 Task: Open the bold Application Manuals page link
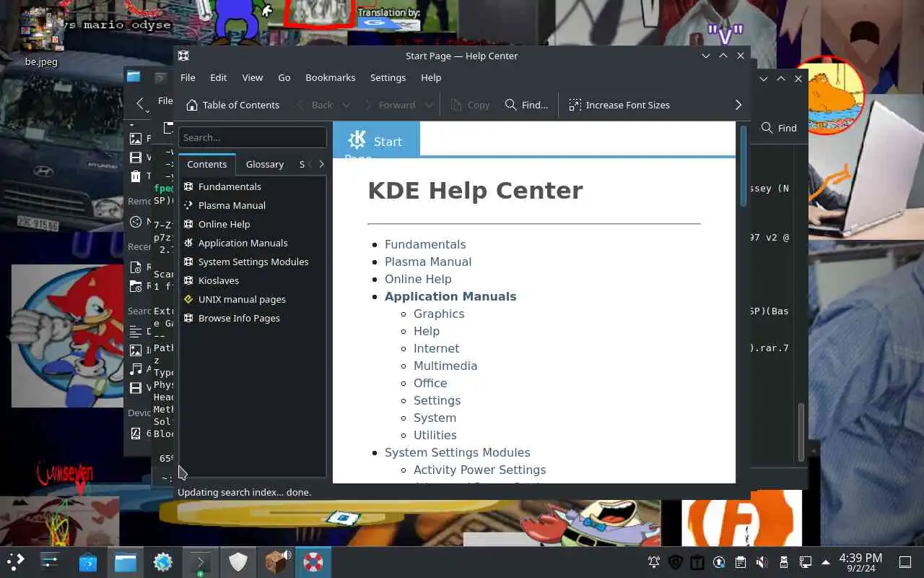[x=450, y=296]
